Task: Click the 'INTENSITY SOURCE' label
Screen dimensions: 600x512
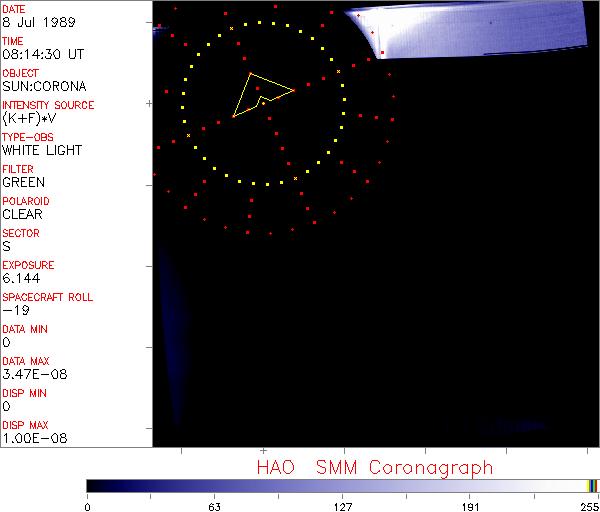Action: pyautogui.click(x=48, y=105)
